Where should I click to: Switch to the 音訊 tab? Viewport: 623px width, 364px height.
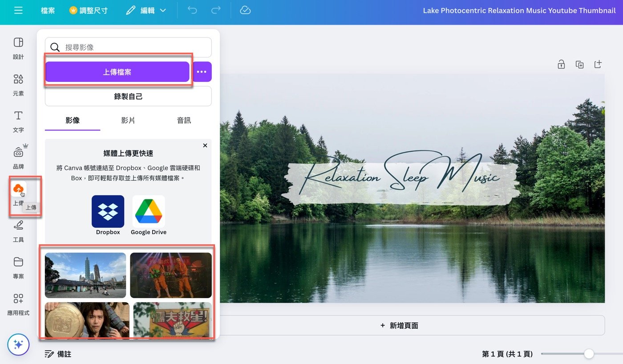coord(184,121)
